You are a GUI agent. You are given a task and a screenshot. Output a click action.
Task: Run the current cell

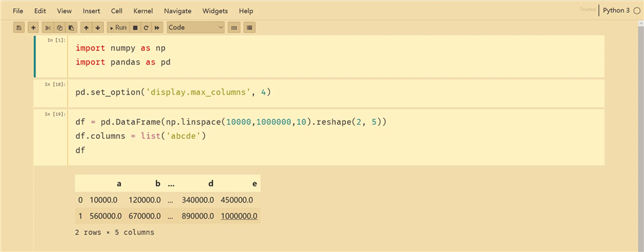point(118,27)
